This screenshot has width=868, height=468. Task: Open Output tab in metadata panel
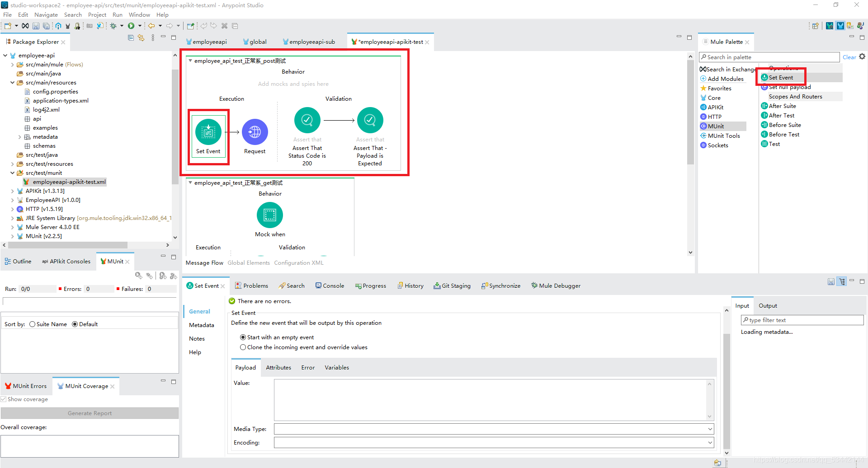768,305
